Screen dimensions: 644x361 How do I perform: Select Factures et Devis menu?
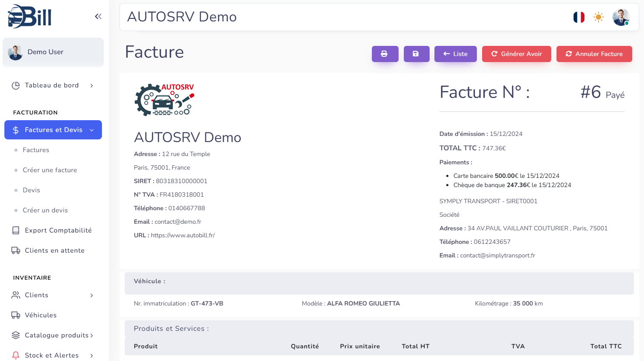[x=53, y=130]
